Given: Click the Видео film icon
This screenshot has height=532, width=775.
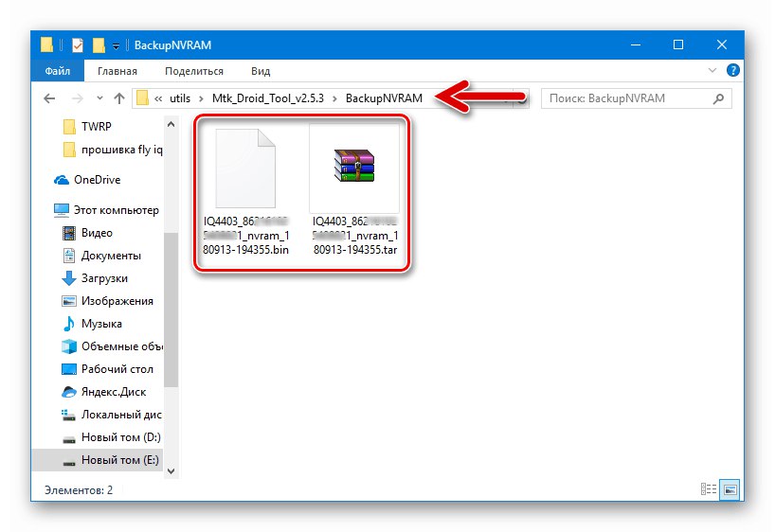Looking at the screenshot, I should click(69, 233).
